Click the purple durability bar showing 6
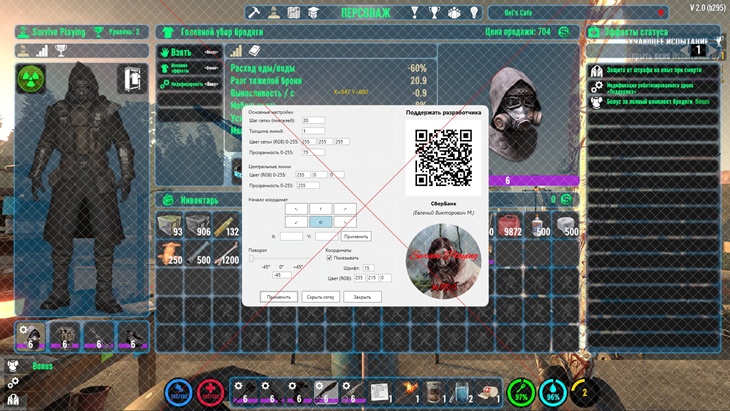Viewport: 730px width, 411px height. (534, 181)
